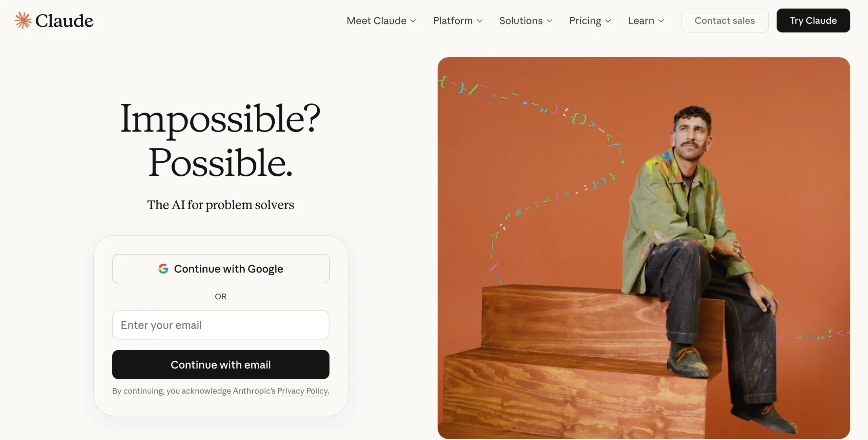Open the Meet Claude dropdown menu
Image resolution: width=868 pixels, height=440 pixels.
pos(413,21)
